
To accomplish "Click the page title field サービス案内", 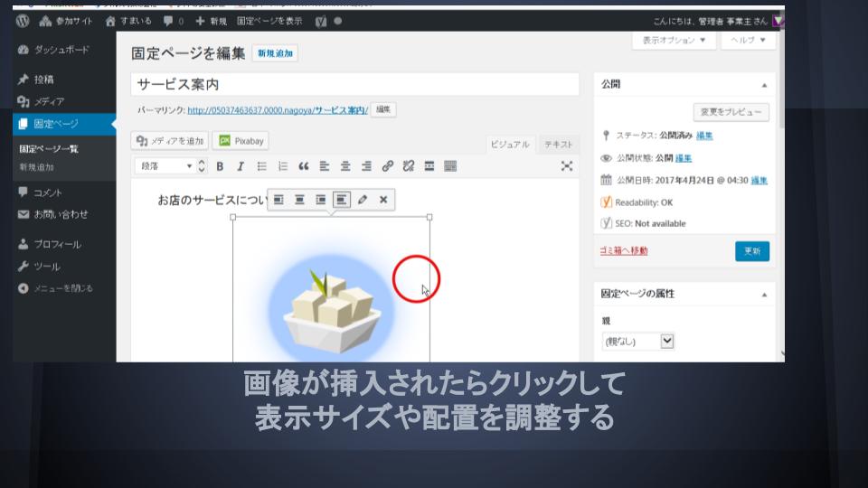I will (x=354, y=84).
